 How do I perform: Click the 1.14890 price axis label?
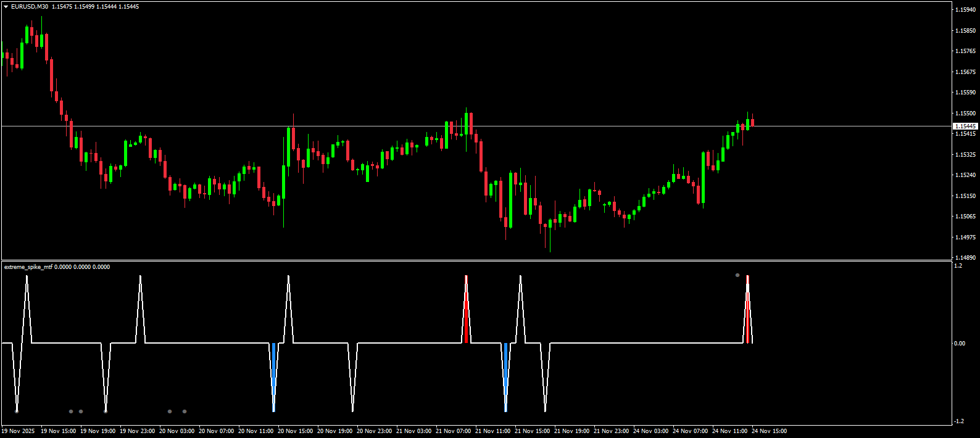[965, 258]
